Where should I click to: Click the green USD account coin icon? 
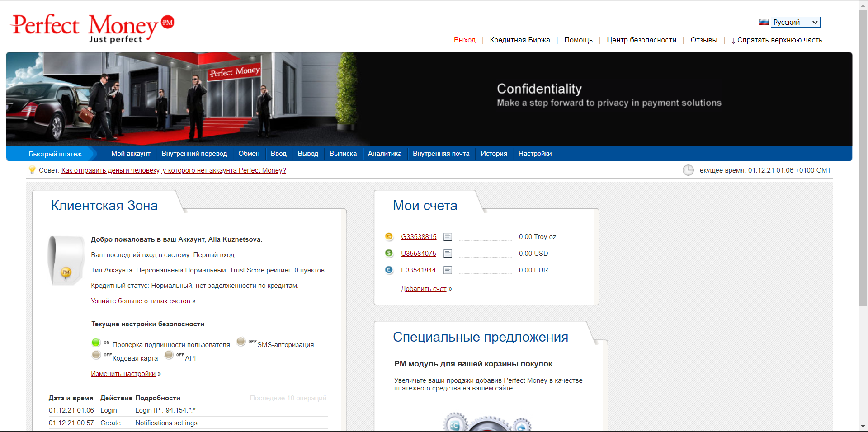pyautogui.click(x=389, y=253)
